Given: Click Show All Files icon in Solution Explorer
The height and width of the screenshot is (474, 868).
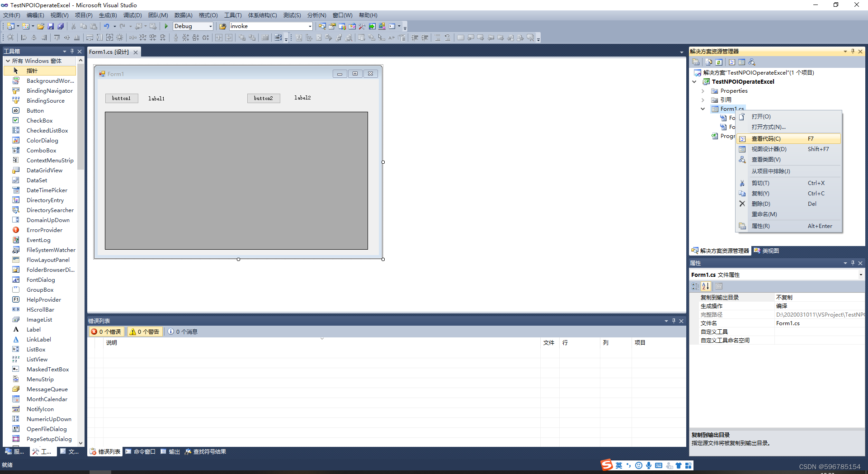Looking at the screenshot, I should 708,62.
